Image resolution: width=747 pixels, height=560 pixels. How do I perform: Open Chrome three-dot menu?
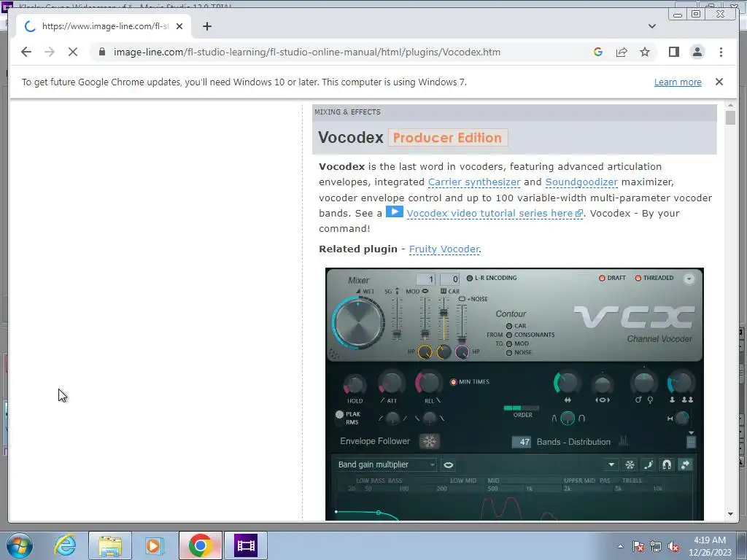pos(721,52)
